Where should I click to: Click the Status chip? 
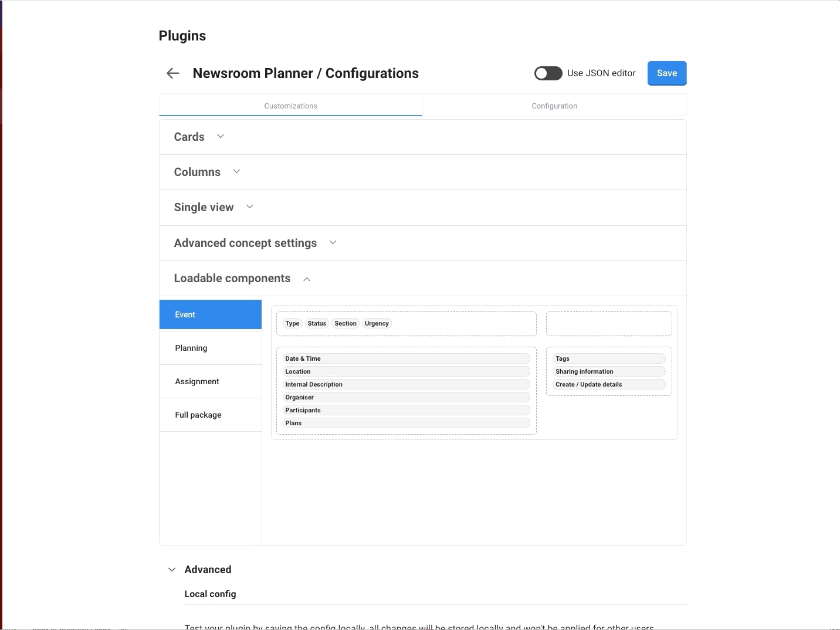pyautogui.click(x=317, y=324)
